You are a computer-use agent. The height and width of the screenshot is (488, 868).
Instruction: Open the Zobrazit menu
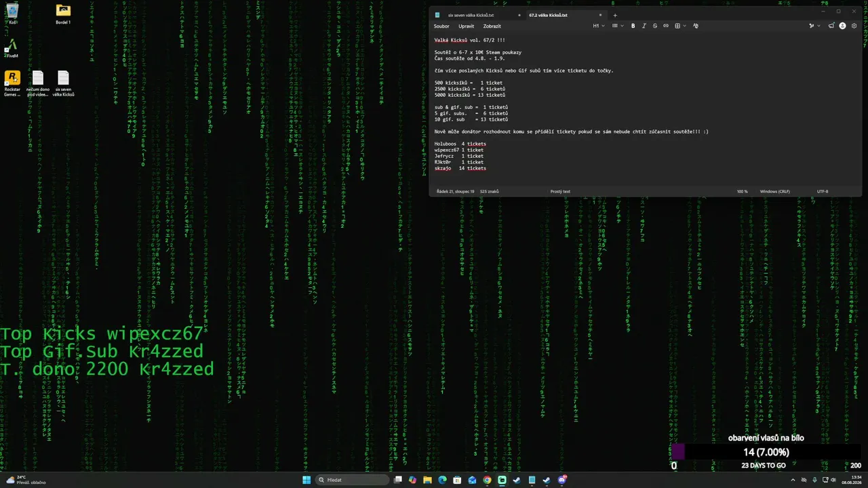coord(492,26)
